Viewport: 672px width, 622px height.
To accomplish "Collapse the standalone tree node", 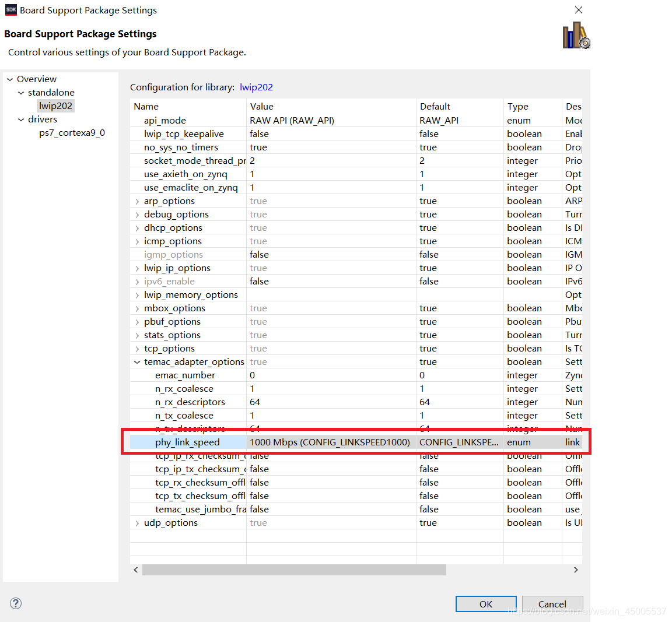I will (x=21, y=93).
